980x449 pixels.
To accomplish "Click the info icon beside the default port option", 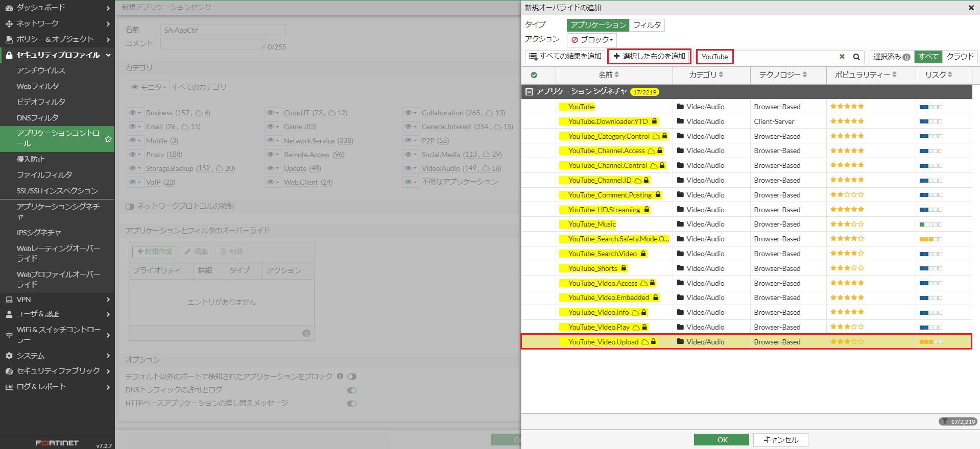I will 340,376.
